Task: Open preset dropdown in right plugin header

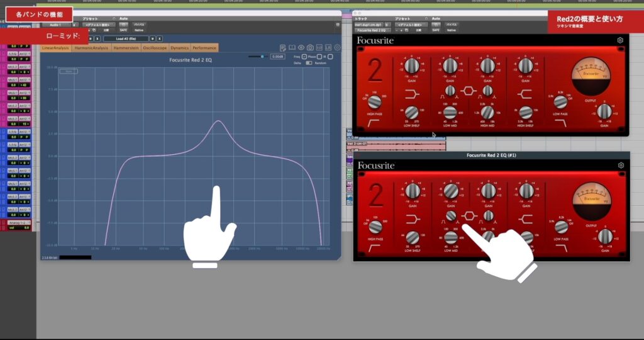Action: click(x=411, y=25)
